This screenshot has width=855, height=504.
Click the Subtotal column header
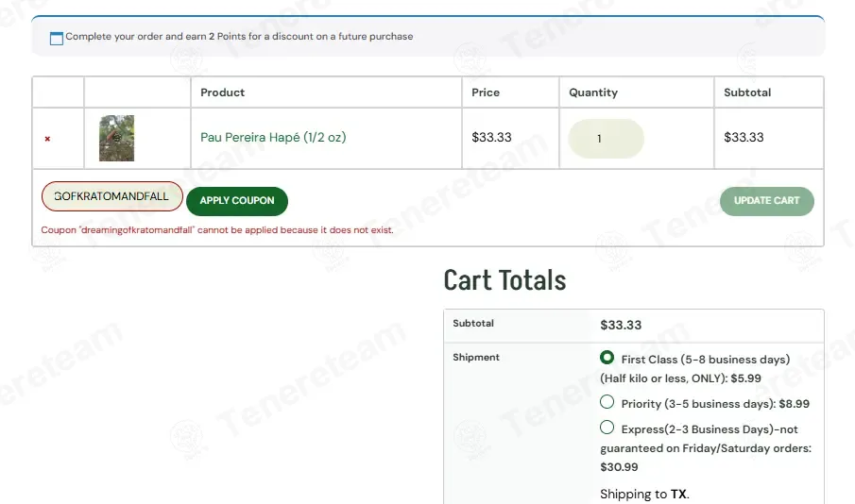[x=747, y=92]
